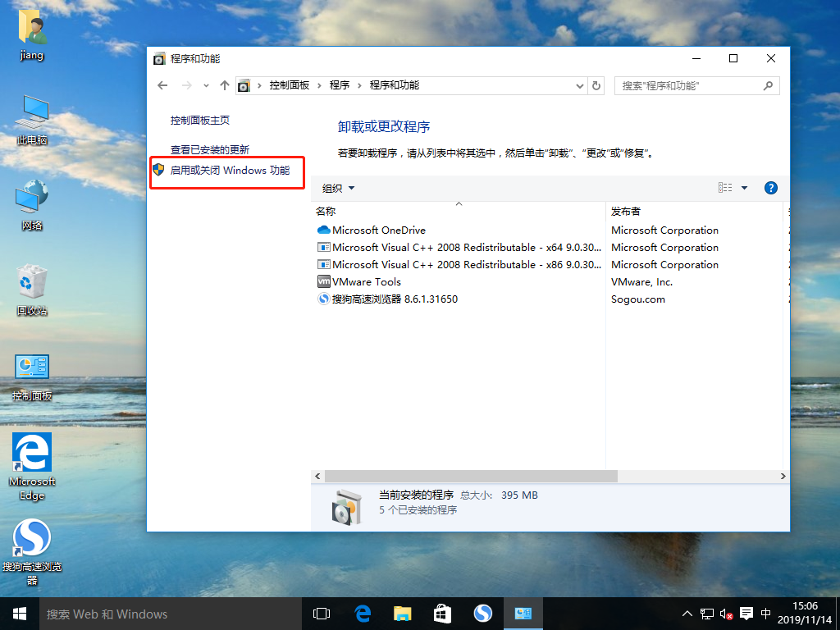The image size is (840, 630).
Task: Click the horizontal scrollbar thumb
Action: coord(471,477)
